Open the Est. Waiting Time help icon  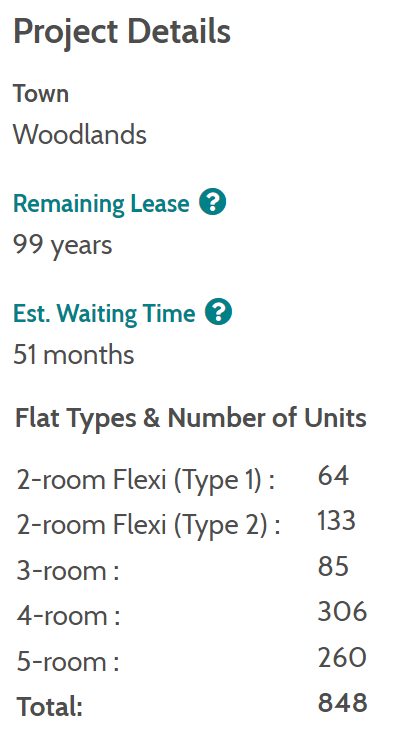pos(218,312)
